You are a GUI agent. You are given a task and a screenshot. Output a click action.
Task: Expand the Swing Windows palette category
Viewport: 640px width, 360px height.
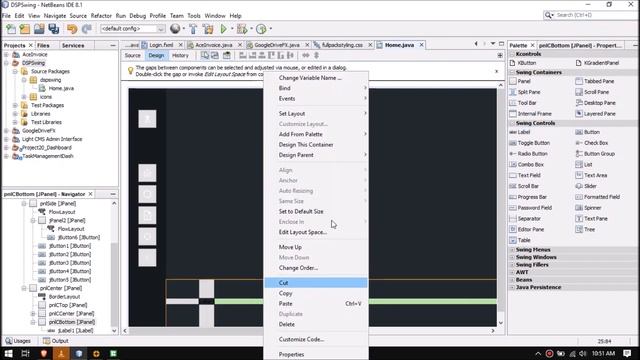512,257
